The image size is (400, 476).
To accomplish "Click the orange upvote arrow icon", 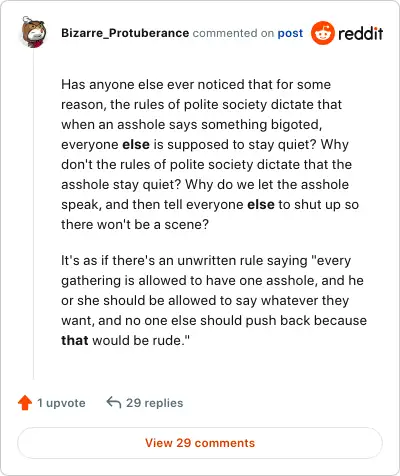I will point(25,403).
